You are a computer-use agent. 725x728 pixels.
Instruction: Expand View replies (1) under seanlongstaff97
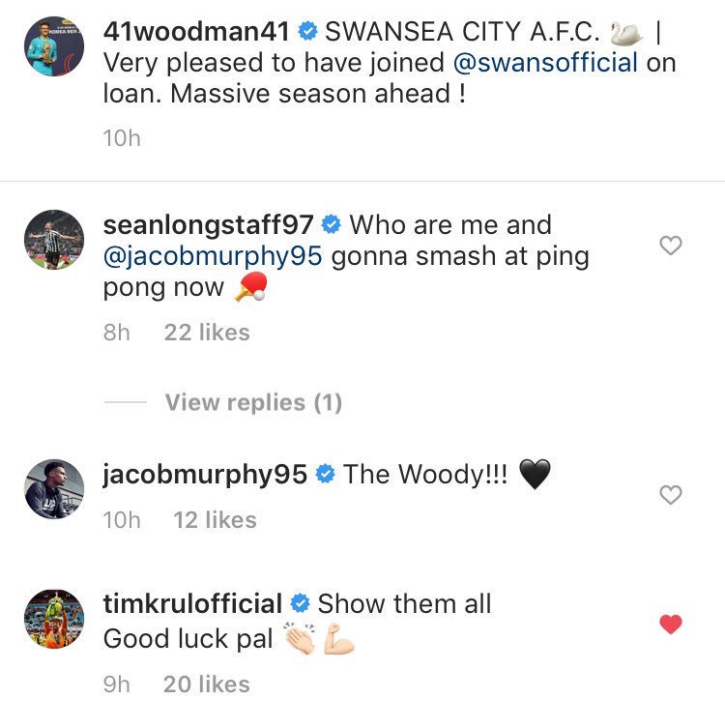(253, 402)
